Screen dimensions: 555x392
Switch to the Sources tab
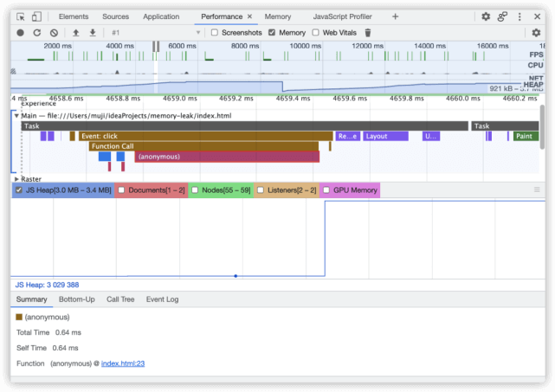click(115, 16)
